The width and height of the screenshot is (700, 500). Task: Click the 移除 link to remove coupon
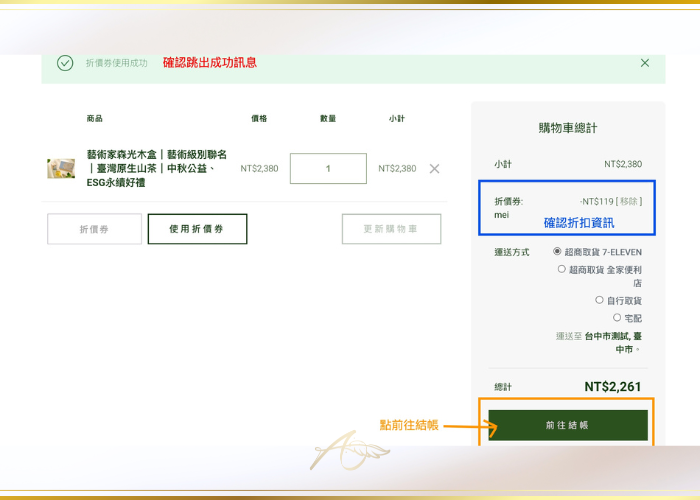(629, 201)
